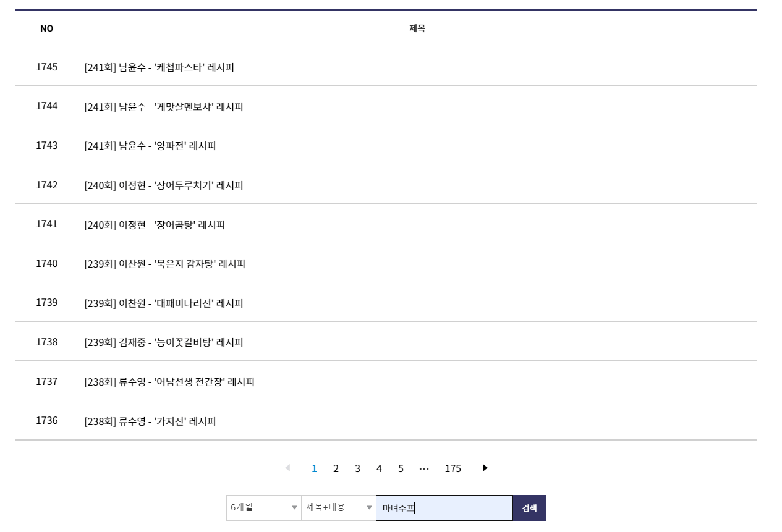Open the 장어곰탕 recipe post
The height and width of the screenshot is (532, 782).
(x=155, y=224)
